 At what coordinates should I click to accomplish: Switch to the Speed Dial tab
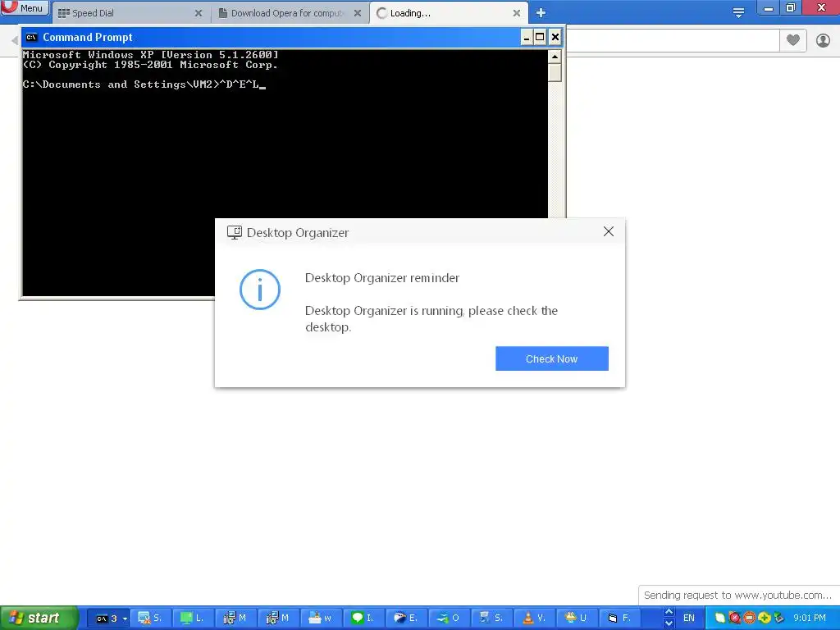coord(130,13)
